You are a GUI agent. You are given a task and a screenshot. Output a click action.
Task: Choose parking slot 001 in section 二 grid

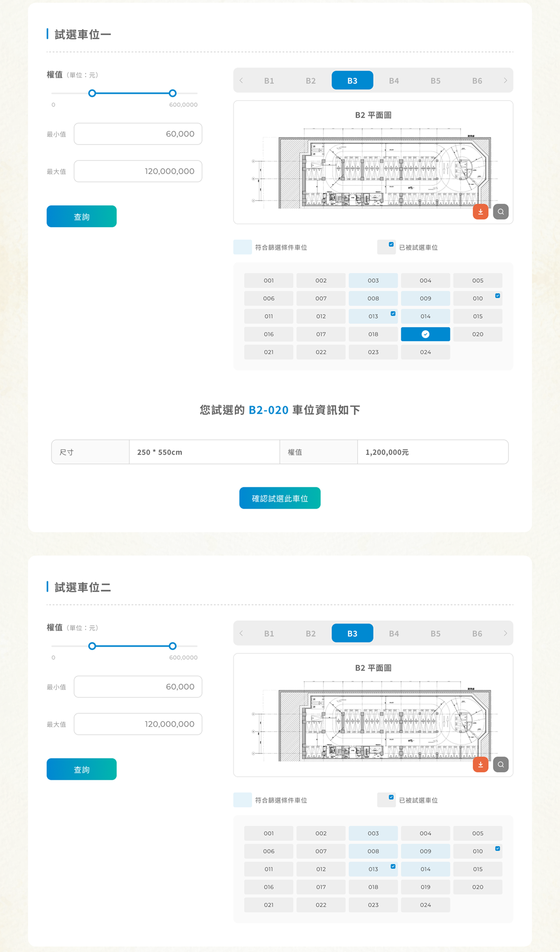[x=269, y=833]
